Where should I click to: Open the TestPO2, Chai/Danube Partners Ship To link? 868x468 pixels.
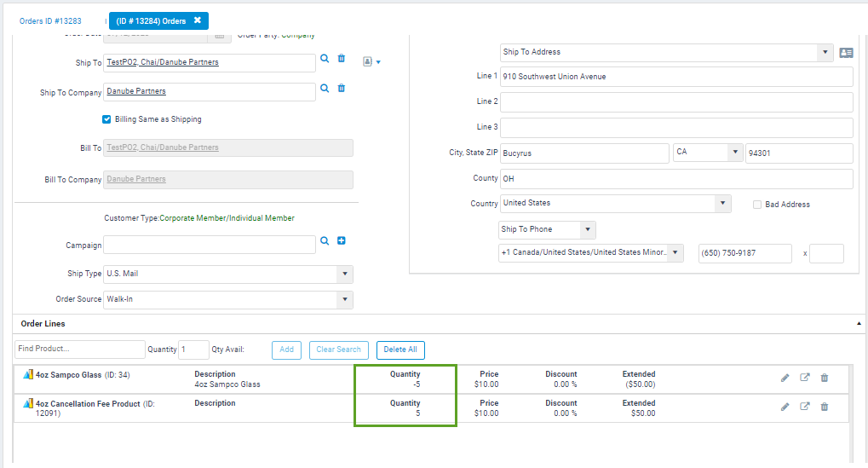click(163, 62)
